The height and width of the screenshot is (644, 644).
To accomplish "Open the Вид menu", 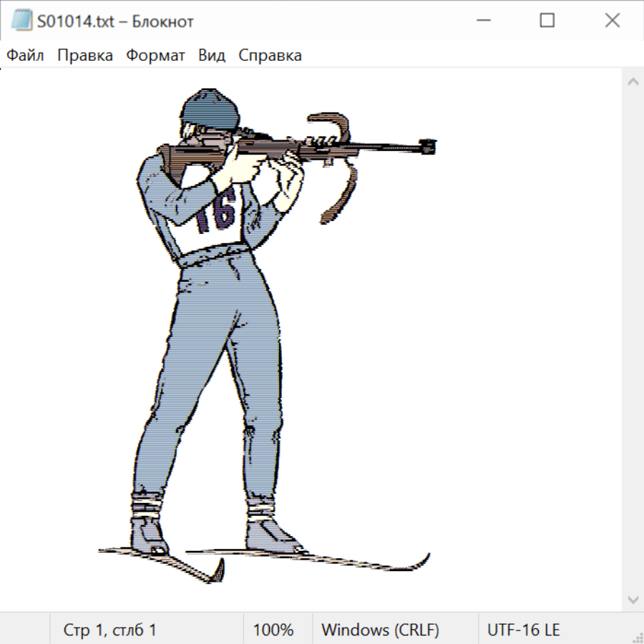I will (x=212, y=56).
